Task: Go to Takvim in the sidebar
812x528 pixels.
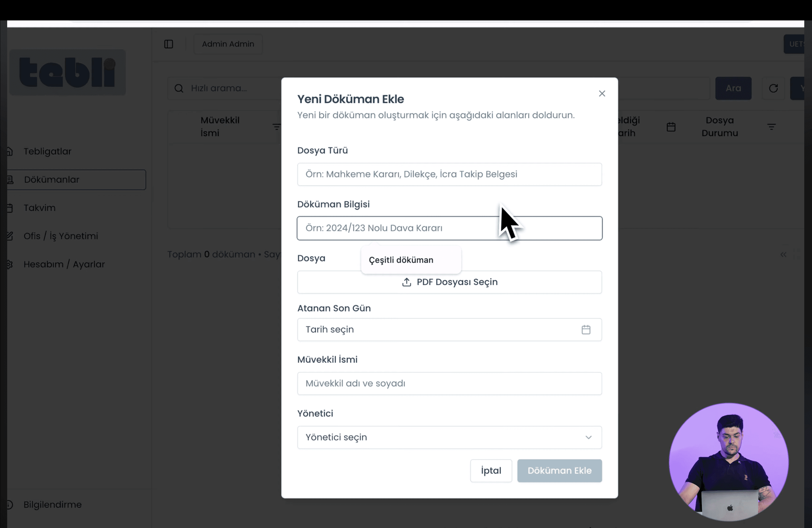Action: pos(39,208)
